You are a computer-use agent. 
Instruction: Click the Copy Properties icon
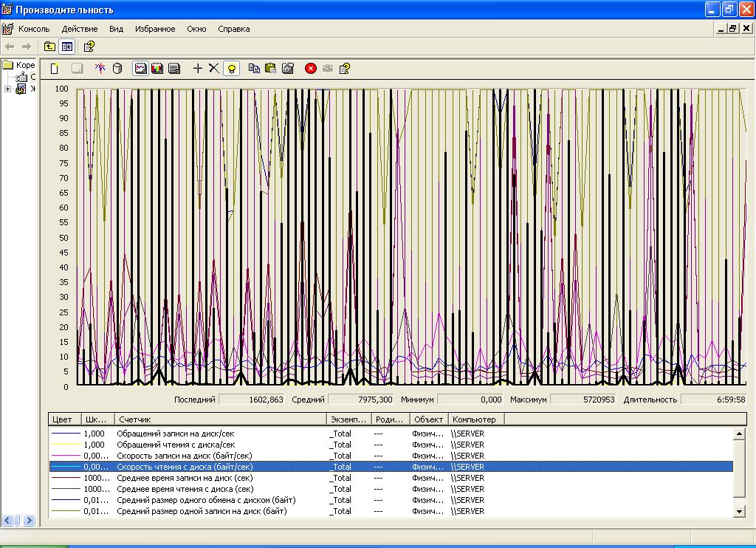point(254,69)
